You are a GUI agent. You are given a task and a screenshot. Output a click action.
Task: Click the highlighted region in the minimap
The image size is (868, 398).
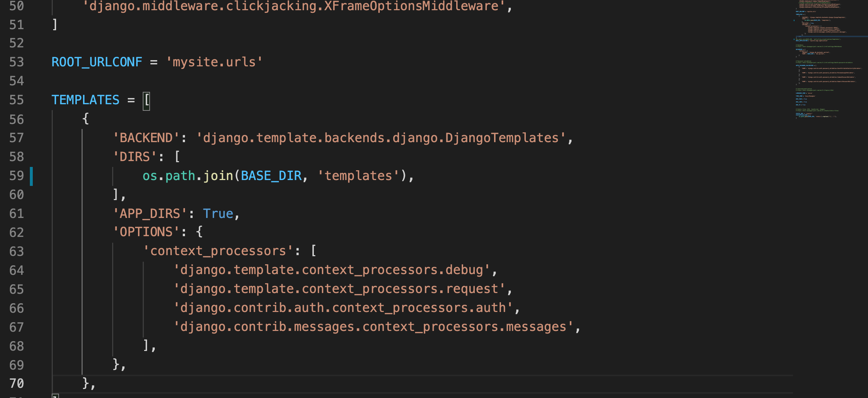(830, 36)
